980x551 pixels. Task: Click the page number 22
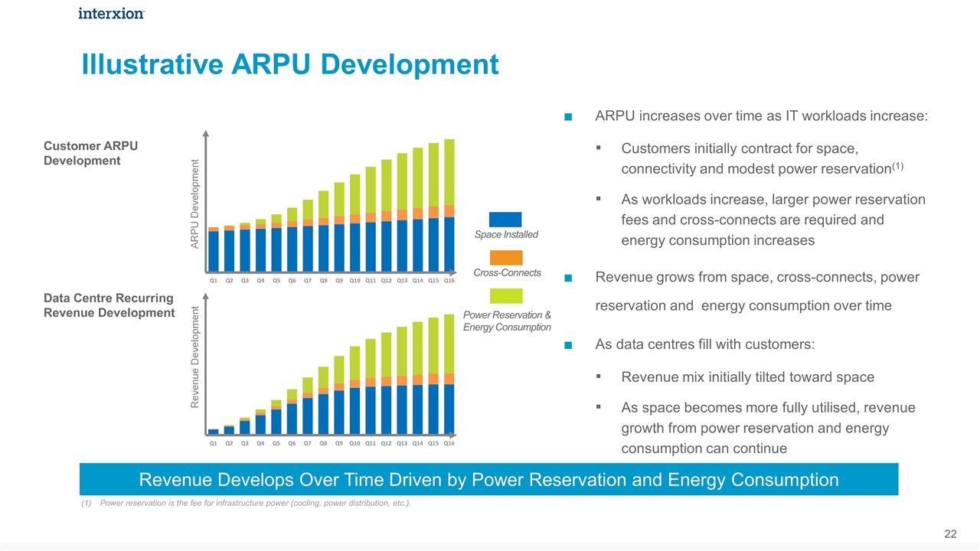950,533
